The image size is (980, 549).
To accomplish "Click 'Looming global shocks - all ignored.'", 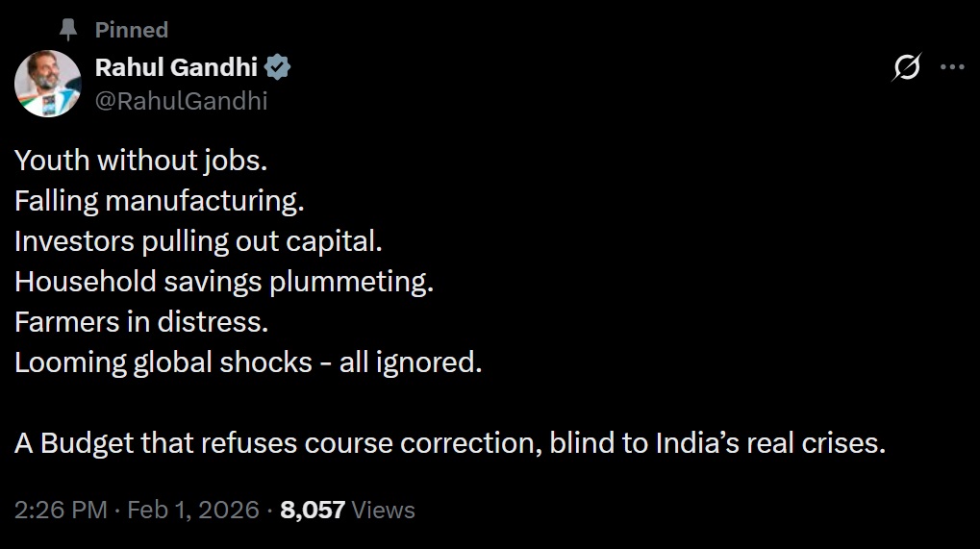I will [247, 362].
